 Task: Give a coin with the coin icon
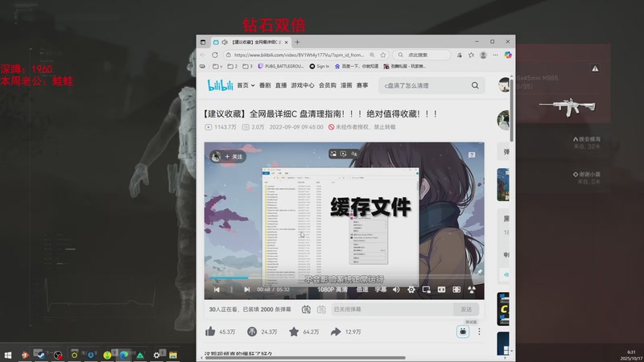(x=252, y=331)
